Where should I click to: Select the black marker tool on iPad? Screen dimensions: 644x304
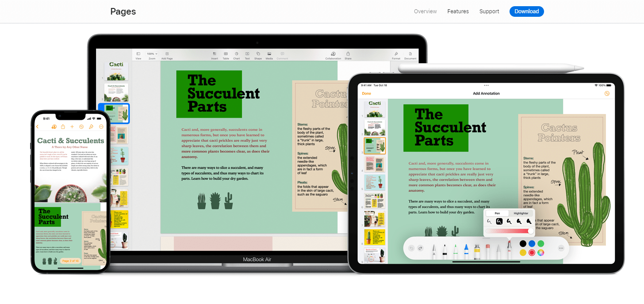(444, 251)
